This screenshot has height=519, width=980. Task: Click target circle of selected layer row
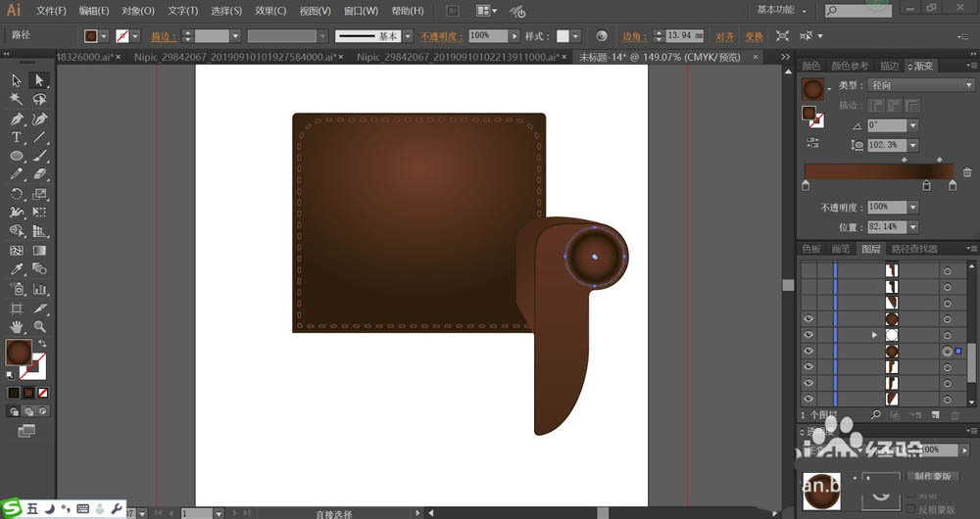[947, 351]
